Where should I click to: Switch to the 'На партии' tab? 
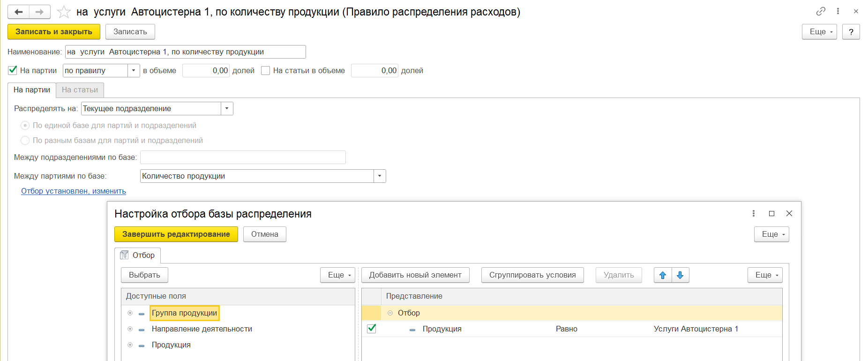[x=32, y=90]
